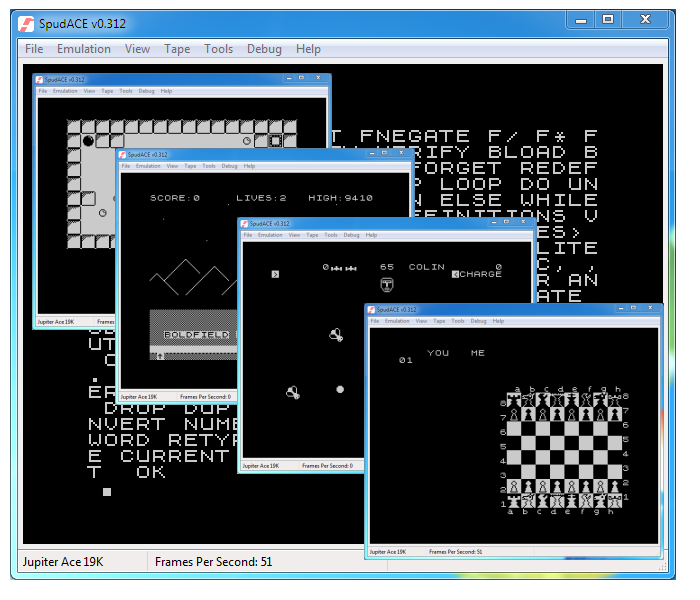Open the File menu in the main window
Image resolution: width=700 pixels, height=600 pixels.
pos(34,49)
